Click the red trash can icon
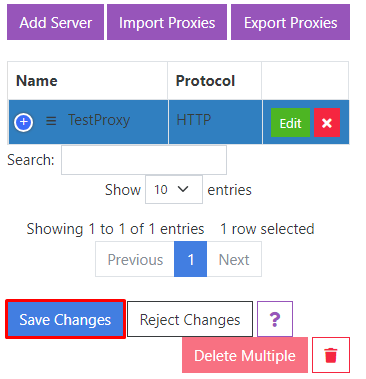The height and width of the screenshot is (379, 366). click(331, 355)
